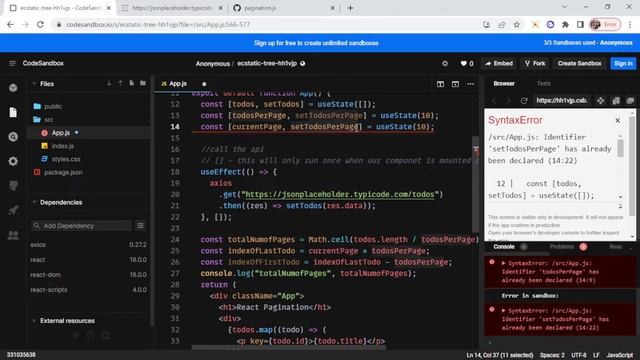
Task: Click the split editor layout icon
Action: tap(440, 84)
